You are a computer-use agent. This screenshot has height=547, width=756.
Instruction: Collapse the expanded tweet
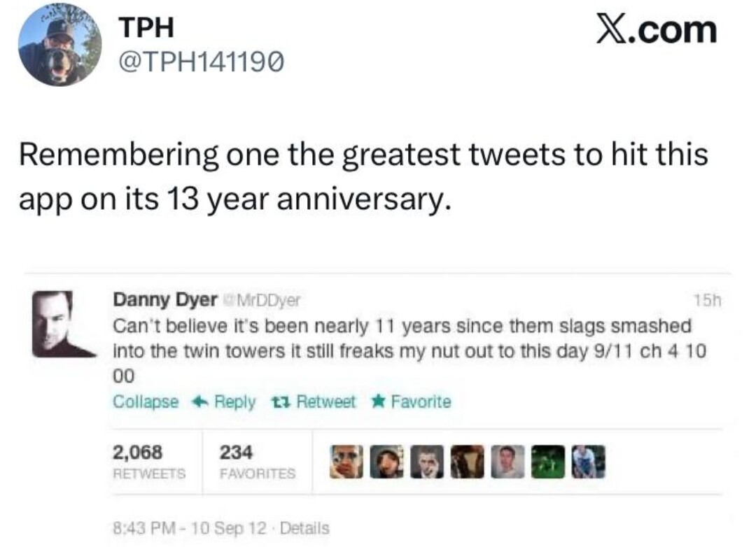click(x=146, y=402)
